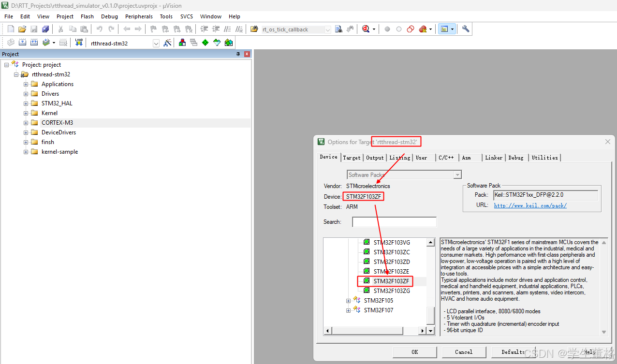617x364 pixels.
Task: Click the Open file folder icon
Action: coord(22,29)
